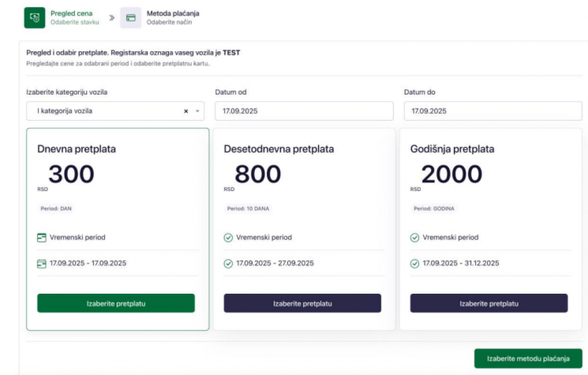588x375 pixels.
Task: Expand the vehicle category dropdown arrow
Action: [x=197, y=111]
